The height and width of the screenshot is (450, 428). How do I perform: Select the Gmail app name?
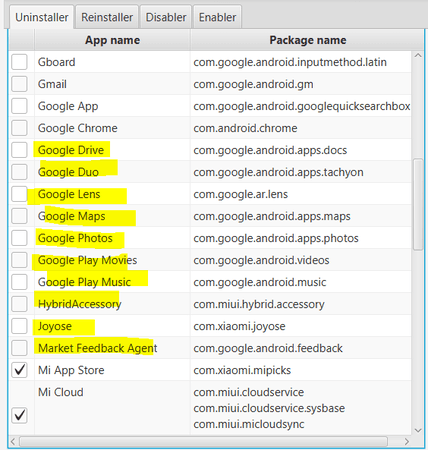[x=52, y=84]
